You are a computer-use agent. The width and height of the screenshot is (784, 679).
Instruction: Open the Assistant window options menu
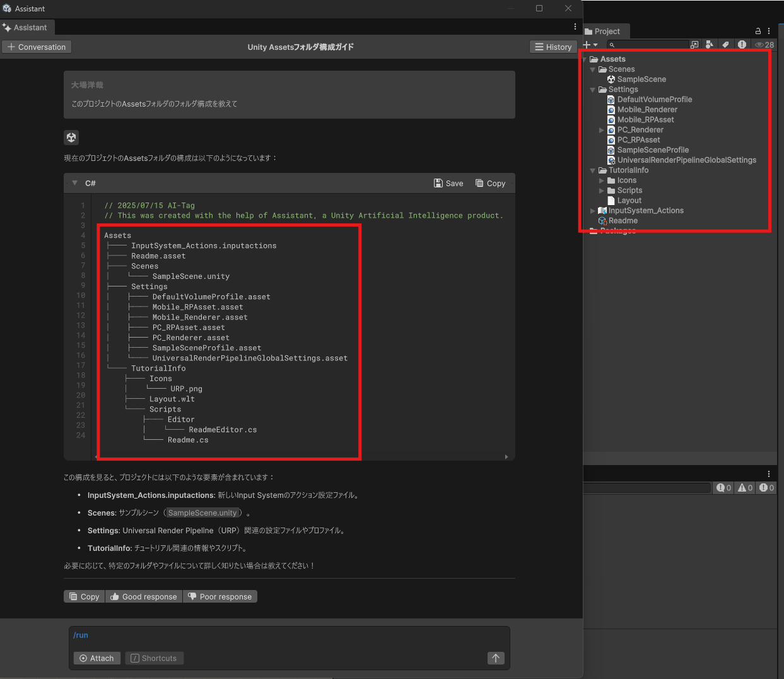point(575,27)
